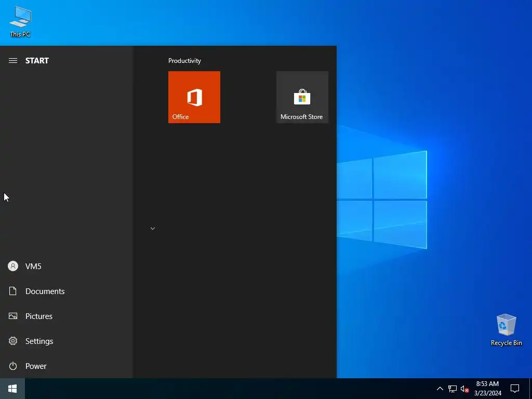Screen dimensions: 532x399
Task: Launch the Microsoft Store tile
Action: pyautogui.click(x=302, y=97)
